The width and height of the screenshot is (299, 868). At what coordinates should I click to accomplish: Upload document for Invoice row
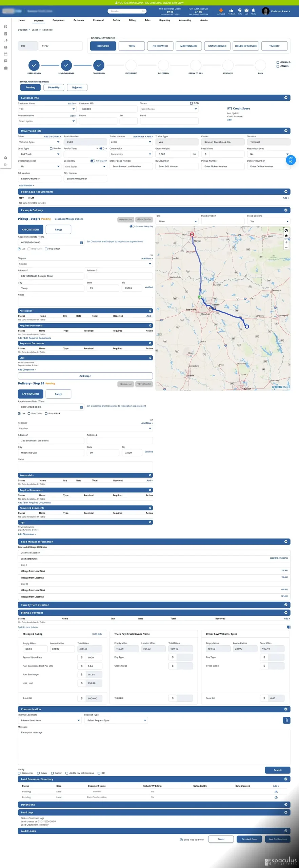click(x=276, y=791)
